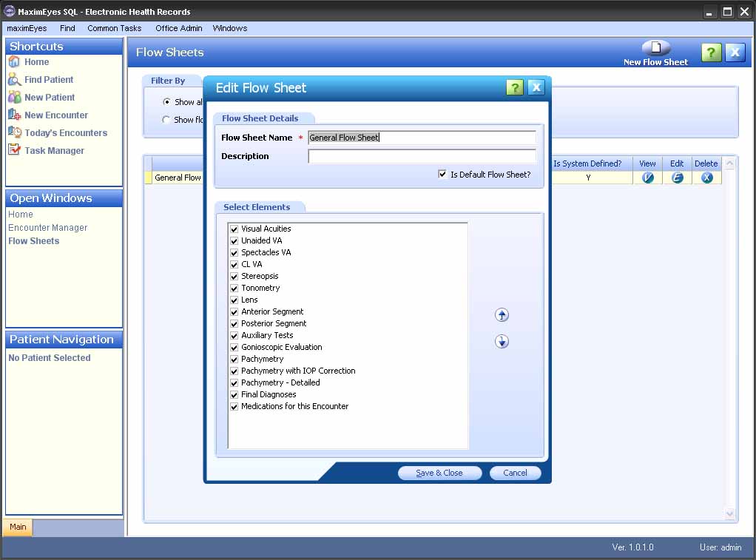
Task: Open the maximEyes menu
Action: pyautogui.click(x=27, y=28)
